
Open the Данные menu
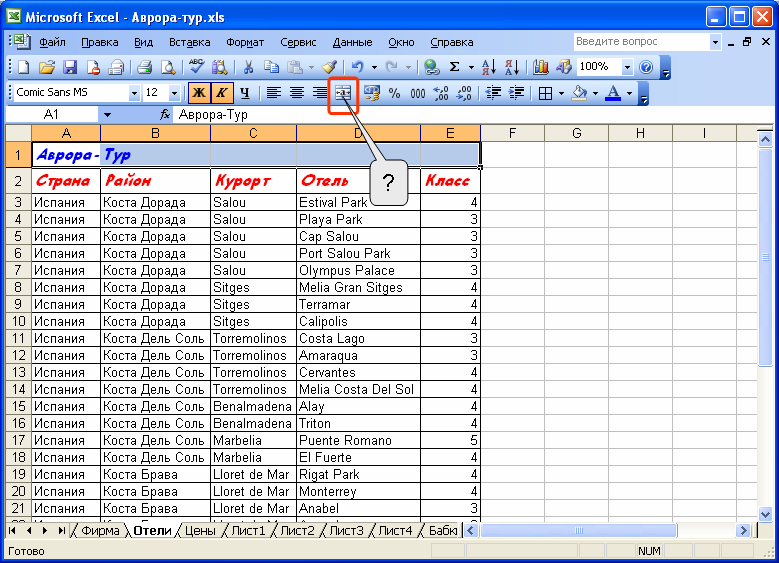pyautogui.click(x=352, y=42)
